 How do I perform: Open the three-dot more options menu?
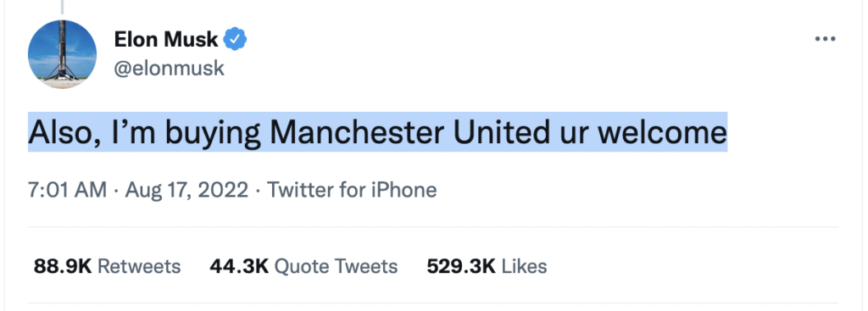(825, 39)
